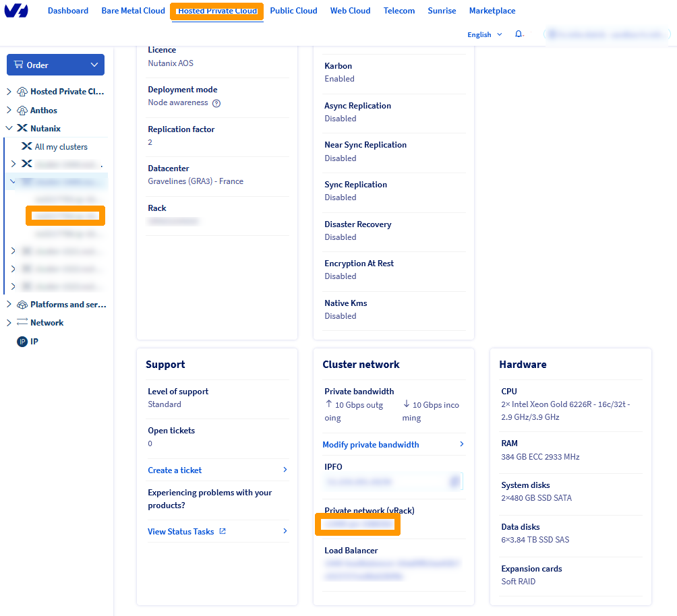677x616 pixels.
Task: Open the notifications bell
Action: click(x=519, y=34)
